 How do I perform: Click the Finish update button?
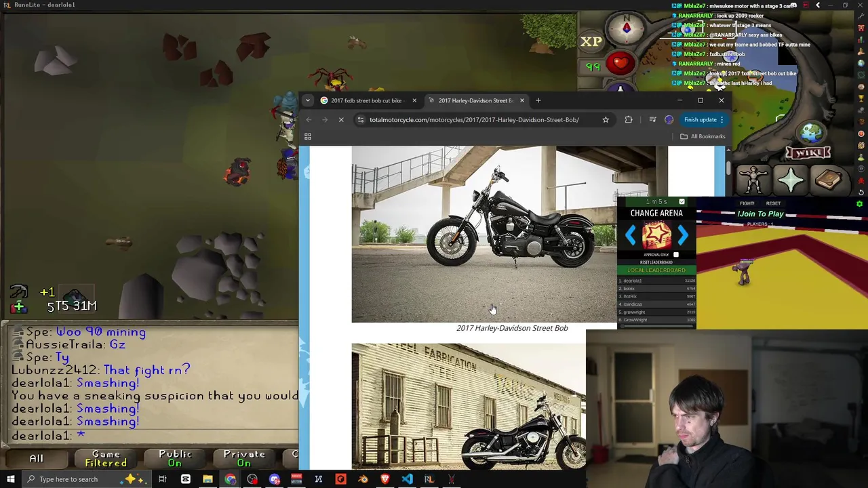coord(701,120)
